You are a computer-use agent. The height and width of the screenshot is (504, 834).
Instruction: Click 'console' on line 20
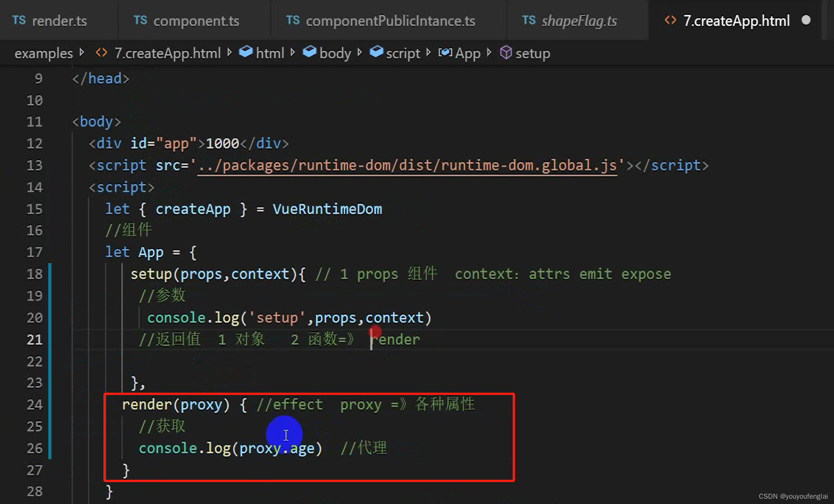(176, 318)
